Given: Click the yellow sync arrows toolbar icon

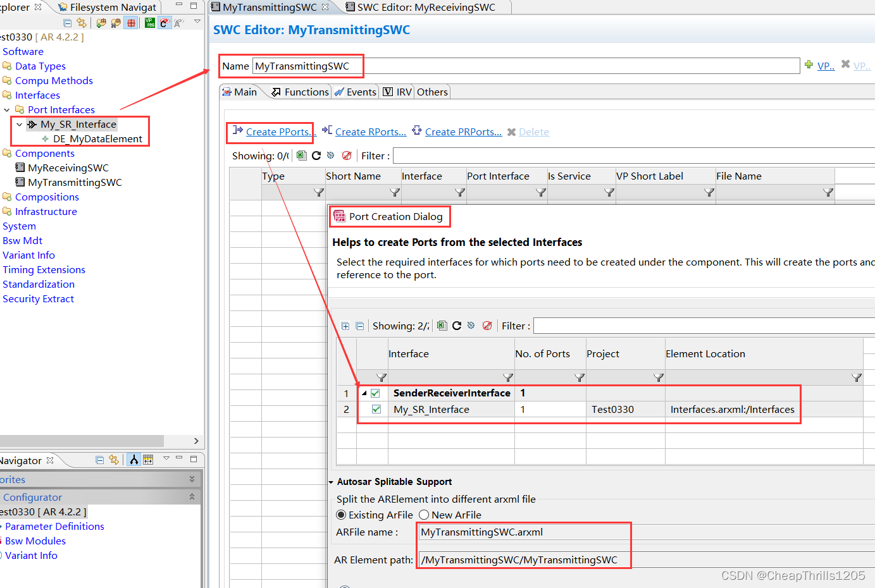Looking at the screenshot, I should tap(82, 23).
